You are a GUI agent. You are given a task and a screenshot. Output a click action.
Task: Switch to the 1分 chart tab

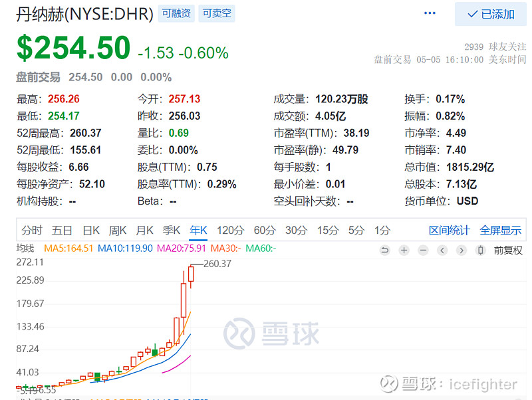click(x=382, y=230)
